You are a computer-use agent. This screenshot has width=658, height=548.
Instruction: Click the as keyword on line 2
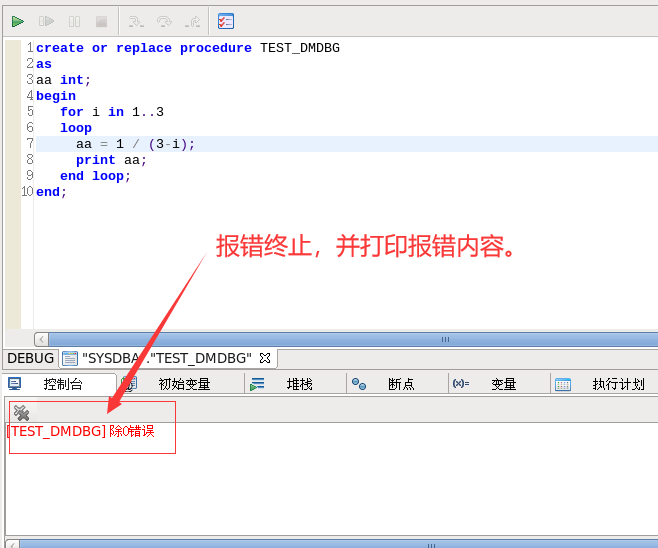pos(44,64)
